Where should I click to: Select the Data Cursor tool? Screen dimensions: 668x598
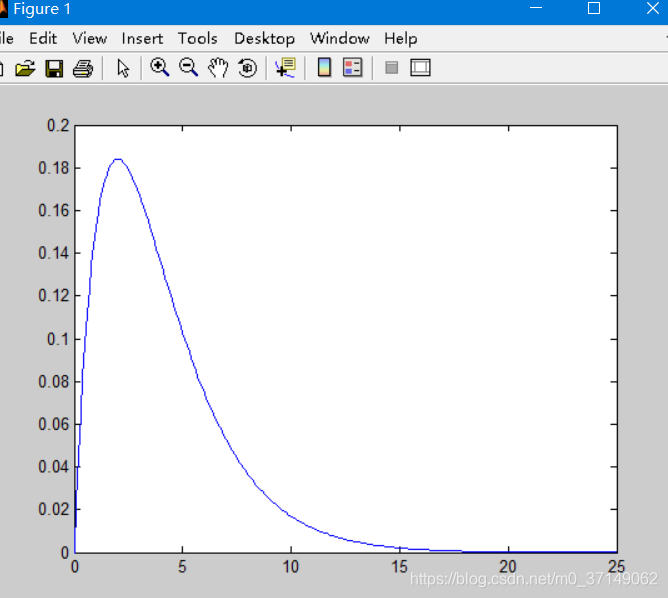point(285,68)
